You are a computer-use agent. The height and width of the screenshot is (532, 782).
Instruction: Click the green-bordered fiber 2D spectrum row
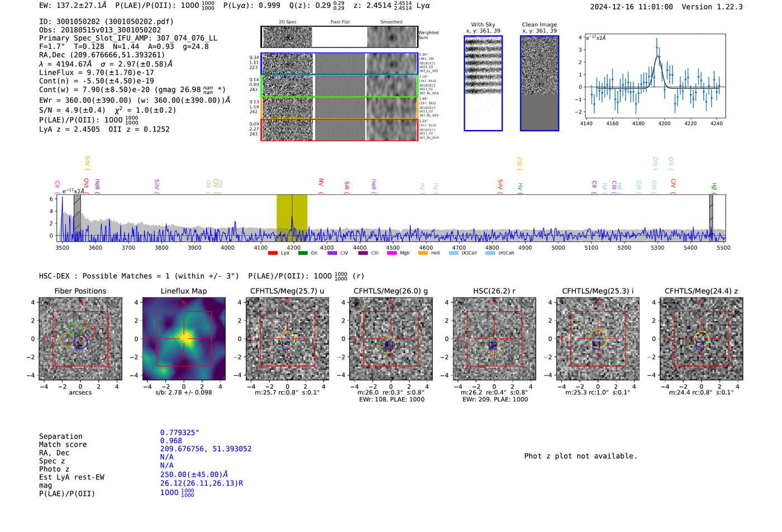[x=340, y=86]
